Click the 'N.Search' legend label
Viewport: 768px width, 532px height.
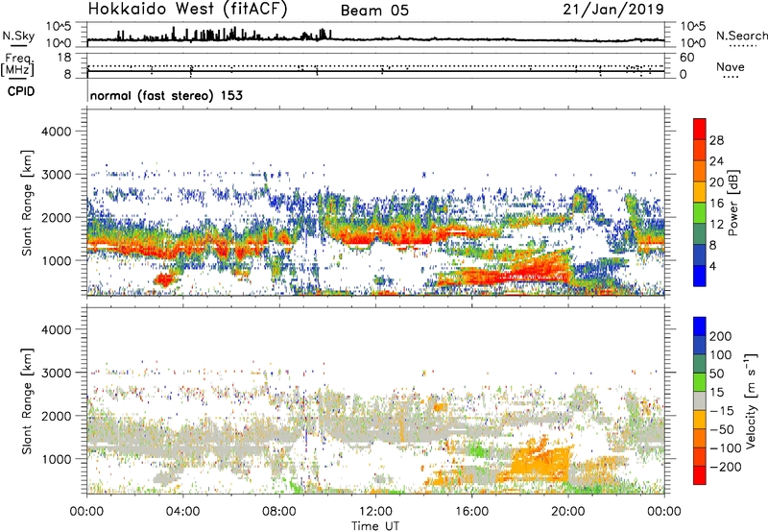click(741, 36)
